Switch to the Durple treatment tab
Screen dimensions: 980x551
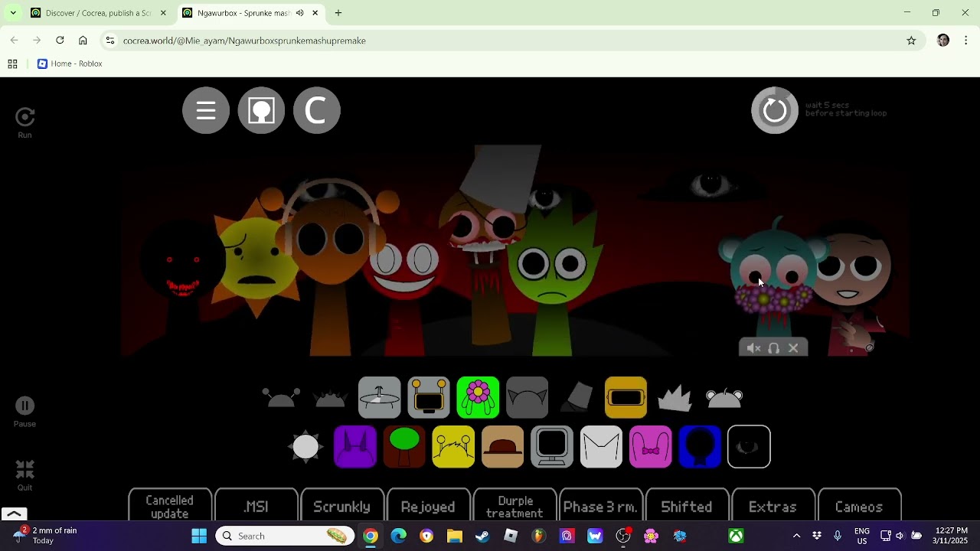click(515, 506)
